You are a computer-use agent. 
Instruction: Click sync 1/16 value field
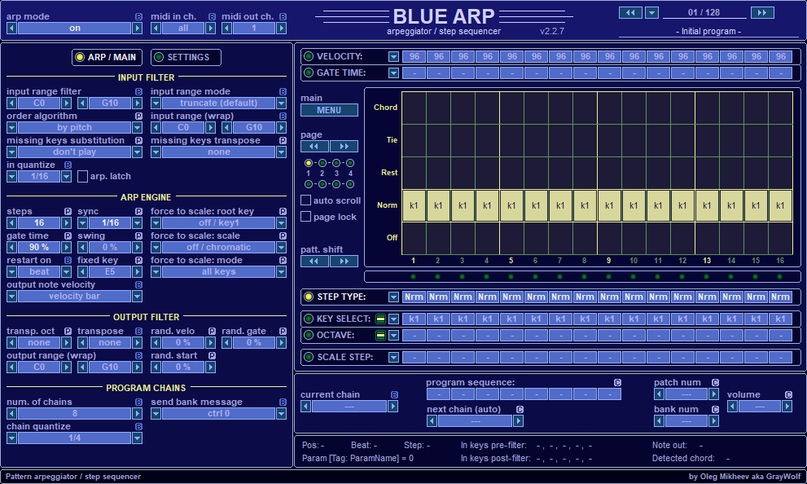coord(110,223)
